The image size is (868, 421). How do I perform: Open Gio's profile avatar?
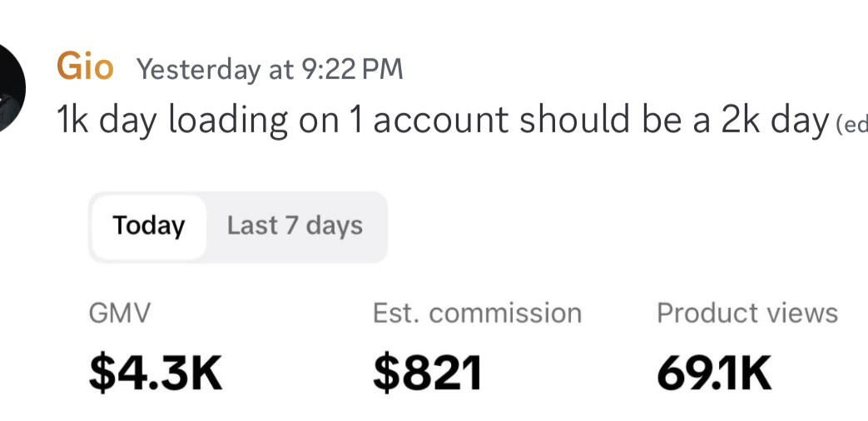[x=10, y=86]
